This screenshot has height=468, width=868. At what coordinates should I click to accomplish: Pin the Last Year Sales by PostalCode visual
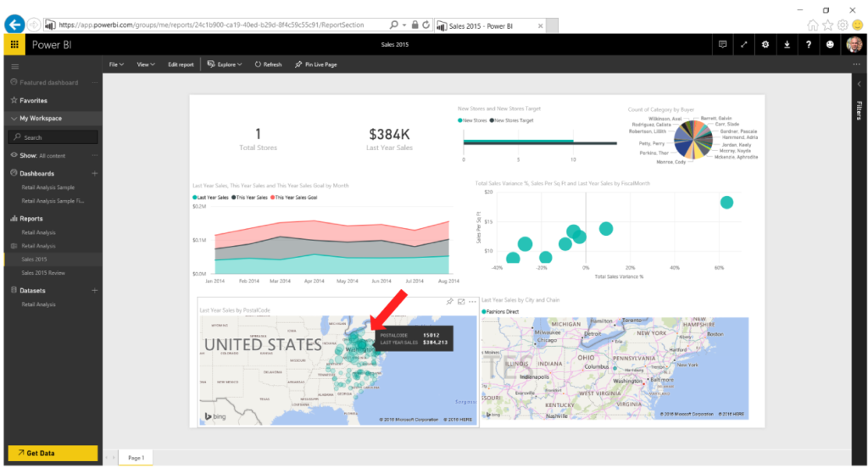click(x=449, y=302)
